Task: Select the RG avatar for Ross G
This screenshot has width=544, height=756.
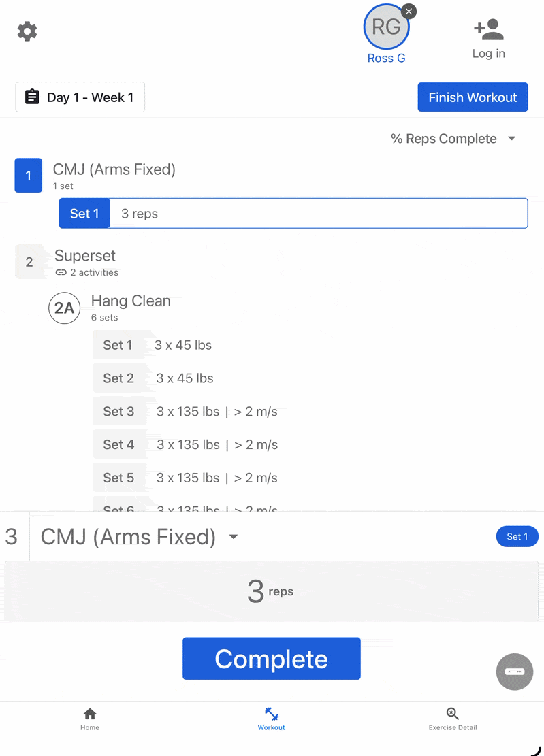Action: point(386,27)
